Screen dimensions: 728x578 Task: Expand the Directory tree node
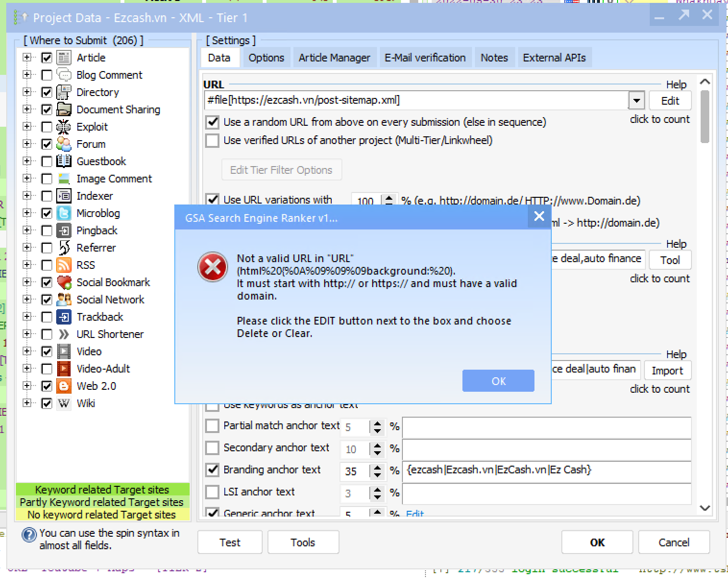pos(27,92)
